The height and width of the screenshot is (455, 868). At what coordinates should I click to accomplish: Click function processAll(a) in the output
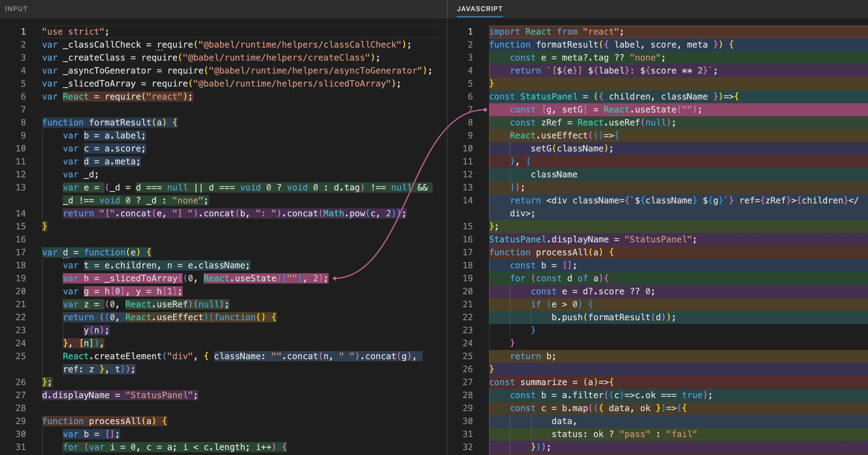pyautogui.click(x=551, y=253)
